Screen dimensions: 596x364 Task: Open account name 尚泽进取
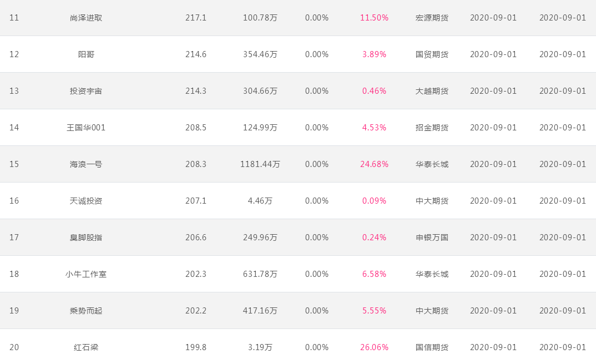86,18
